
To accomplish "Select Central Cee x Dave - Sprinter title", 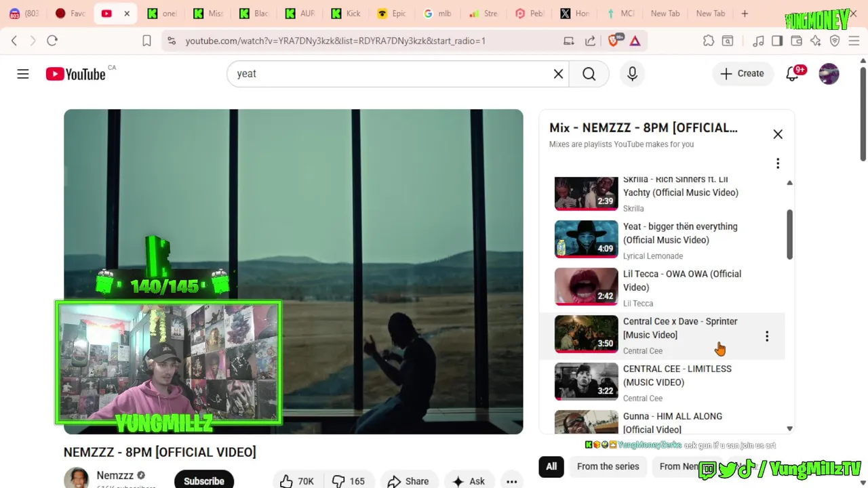I will click(x=680, y=328).
